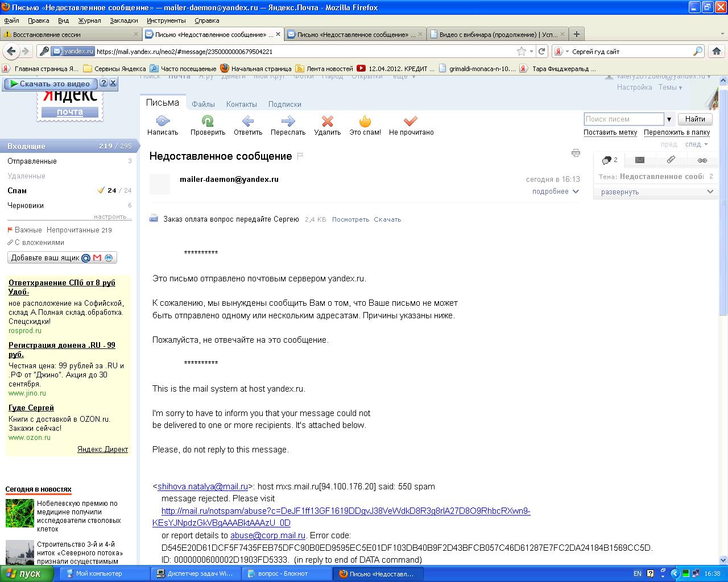Open Диспетчер задач taskbar item
This screenshot has height=582, width=728.
(195, 573)
